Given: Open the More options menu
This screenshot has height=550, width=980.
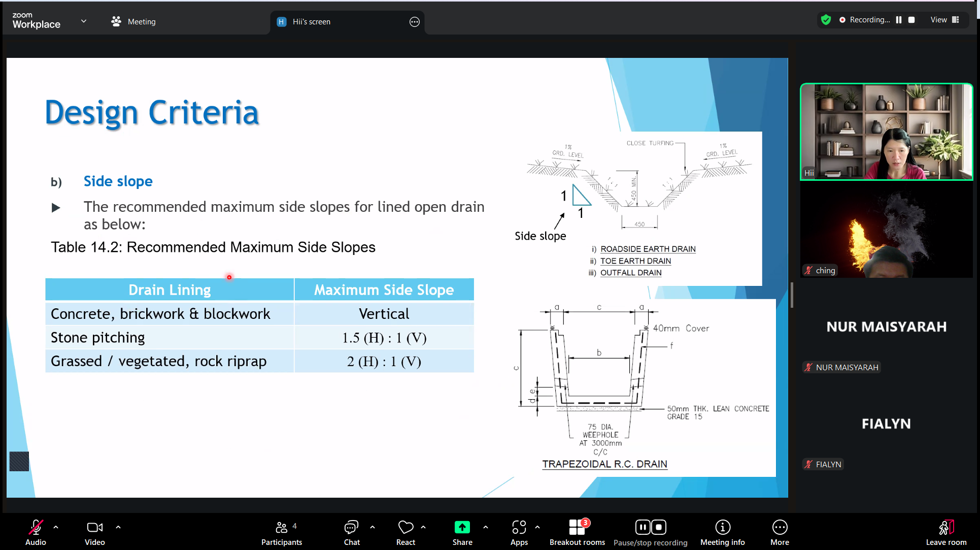Looking at the screenshot, I should click(x=780, y=532).
